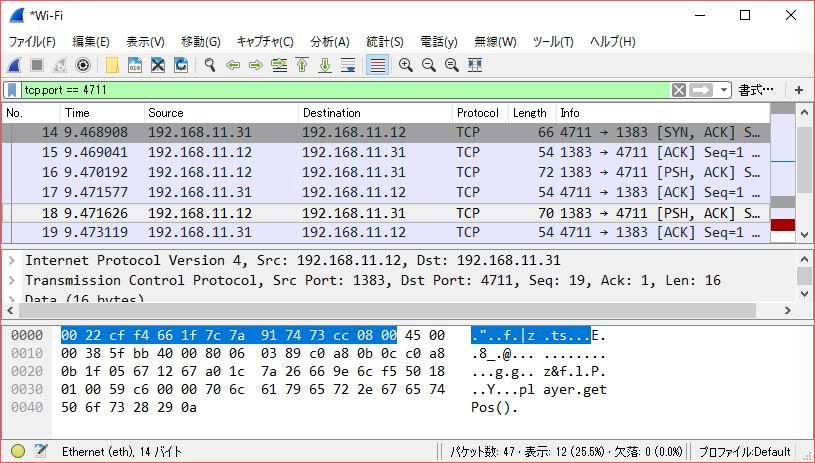This screenshot has width=815, height=463.
Task: Start capture with the shark fin icon
Action: (15, 65)
